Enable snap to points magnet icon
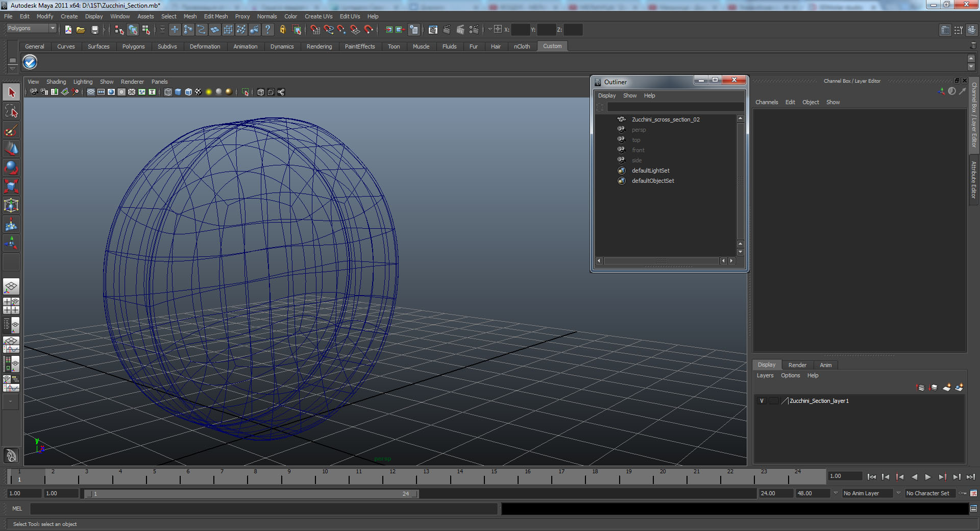980x531 pixels. 341,30
